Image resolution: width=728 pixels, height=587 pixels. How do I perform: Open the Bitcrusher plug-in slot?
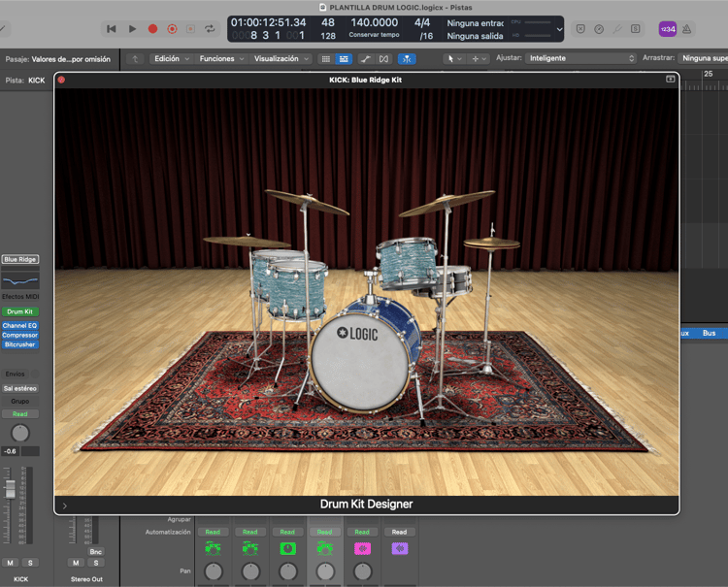coord(20,344)
